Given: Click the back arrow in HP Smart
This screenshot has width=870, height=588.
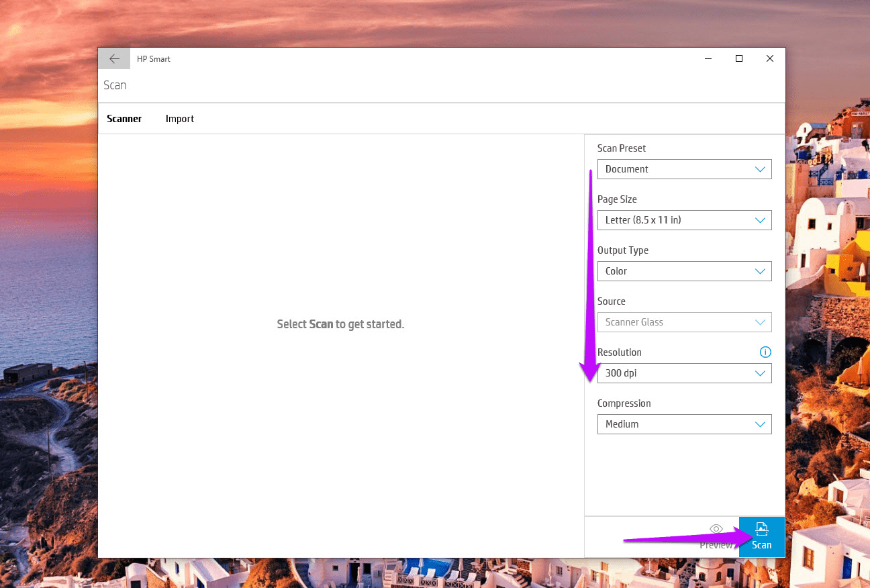Looking at the screenshot, I should (x=114, y=59).
